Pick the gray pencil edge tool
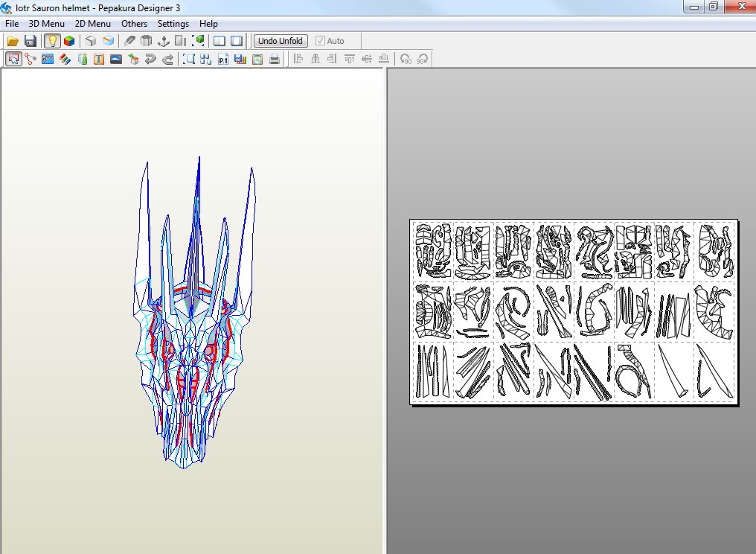This screenshot has height=554, width=756. pyautogui.click(x=129, y=41)
